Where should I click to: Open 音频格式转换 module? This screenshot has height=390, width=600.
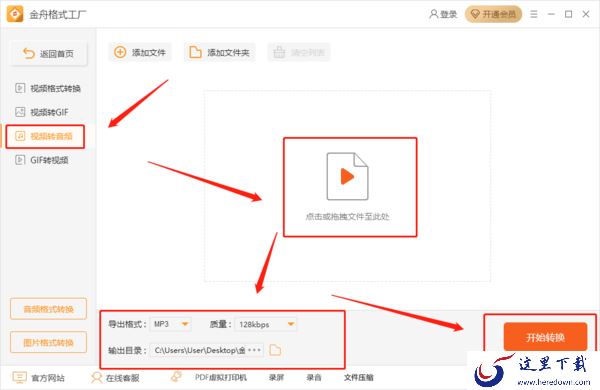pyautogui.click(x=49, y=309)
